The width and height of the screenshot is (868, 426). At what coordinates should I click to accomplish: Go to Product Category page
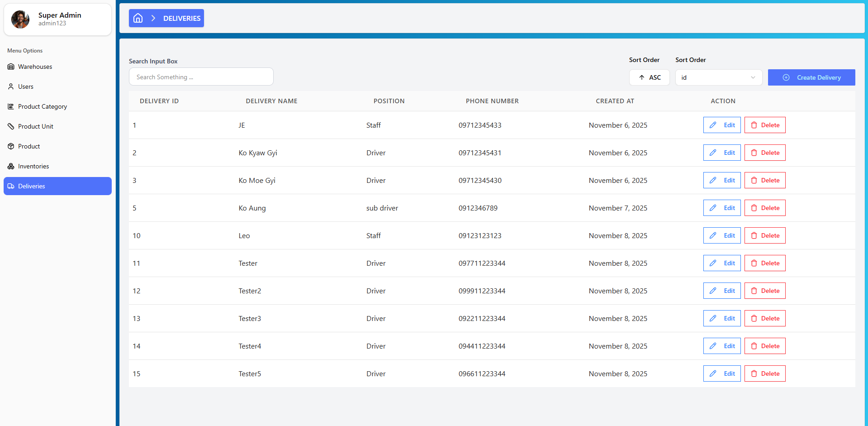coord(57,106)
